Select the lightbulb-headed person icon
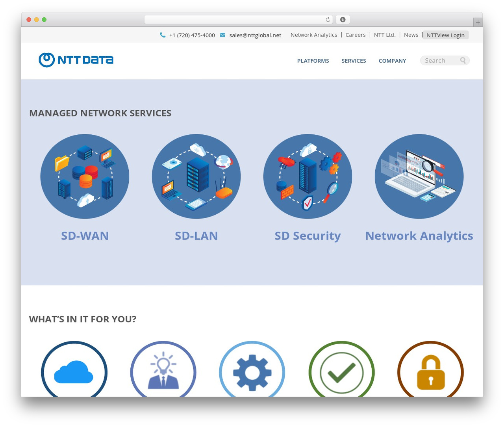This screenshot has width=504, height=427. [163, 369]
